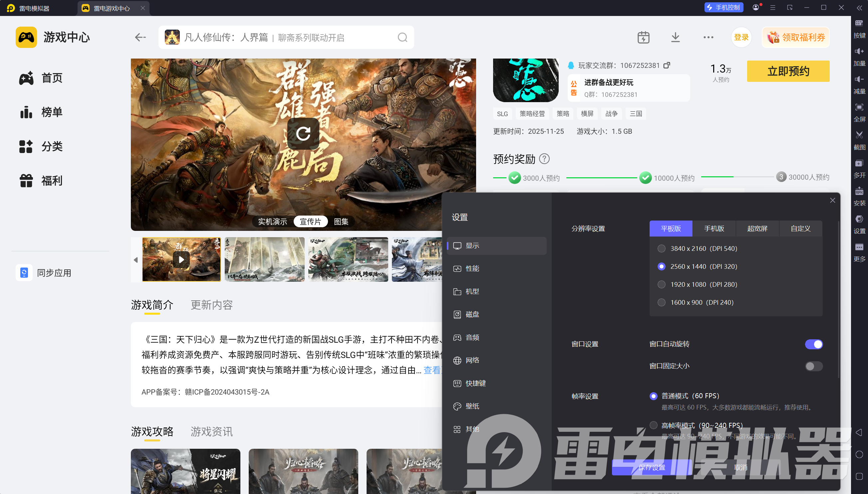The width and height of the screenshot is (868, 494).
Task: Select 1920 x 1080 resolution radio
Action: pyautogui.click(x=661, y=284)
